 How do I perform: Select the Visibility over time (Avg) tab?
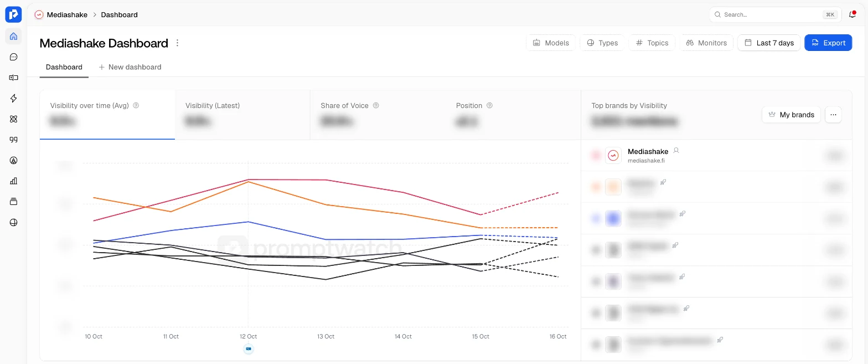(x=107, y=115)
